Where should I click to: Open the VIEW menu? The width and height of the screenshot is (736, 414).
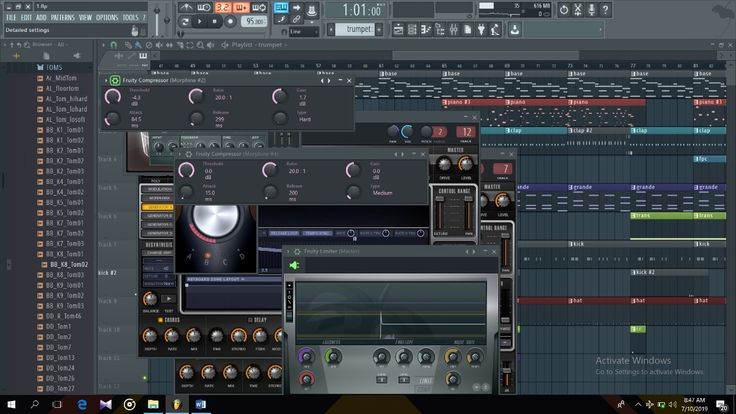tap(85, 17)
